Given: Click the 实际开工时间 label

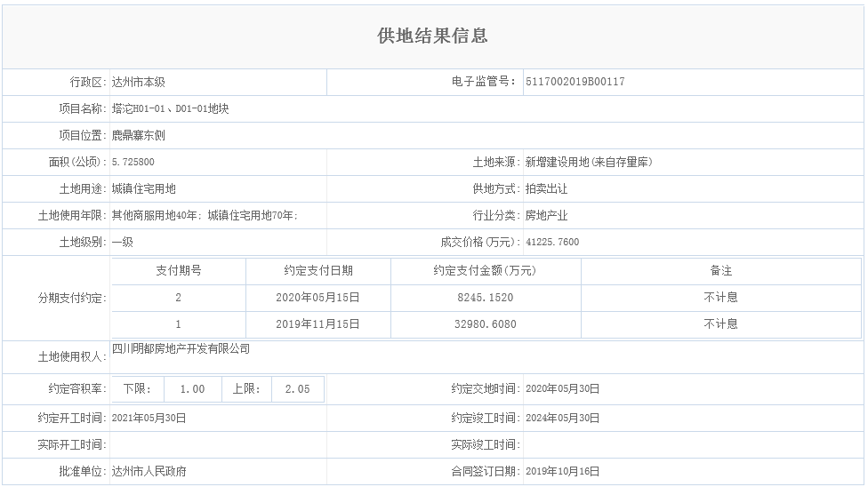Looking at the screenshot, I should coord(72,444).
